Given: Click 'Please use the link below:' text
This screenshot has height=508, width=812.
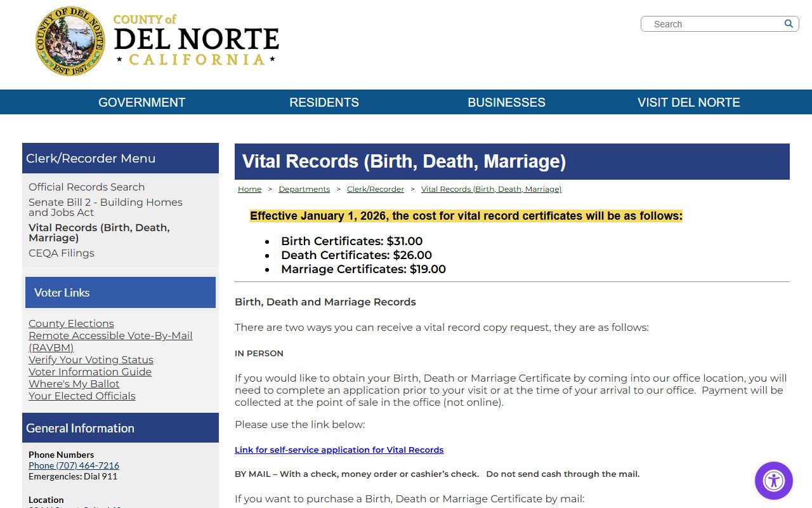Looking at the screenshot, I should [300, 424].
